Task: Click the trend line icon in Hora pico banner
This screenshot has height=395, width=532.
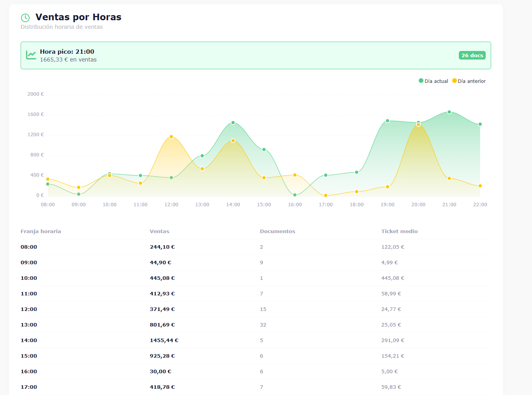Action: [31, 55]
